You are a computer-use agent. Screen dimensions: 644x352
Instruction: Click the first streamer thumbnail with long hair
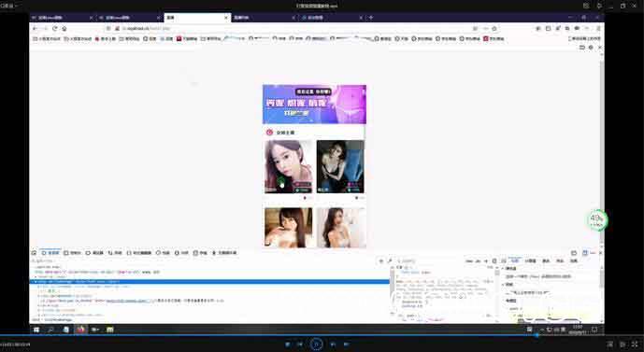click(288, 166)
